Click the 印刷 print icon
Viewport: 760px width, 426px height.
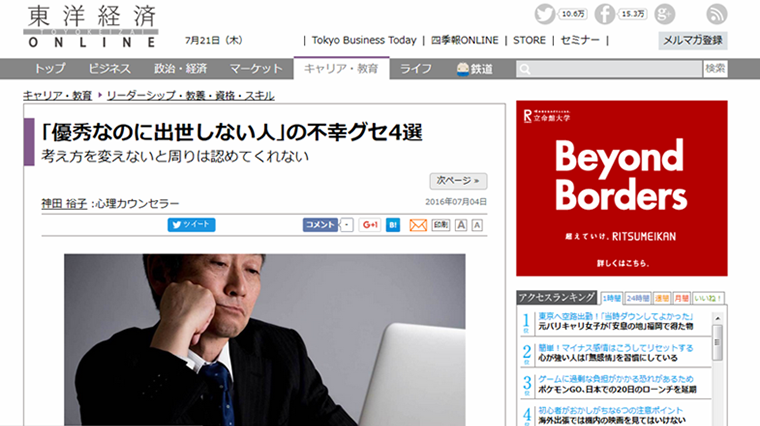coord(441,225)
